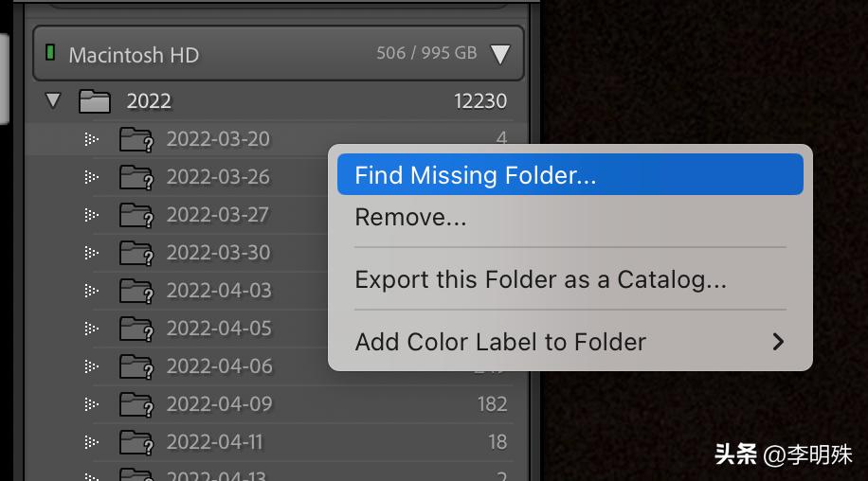Click the missing folder icon for 2022-04-11
868x481 pixels.
[136, 443]
